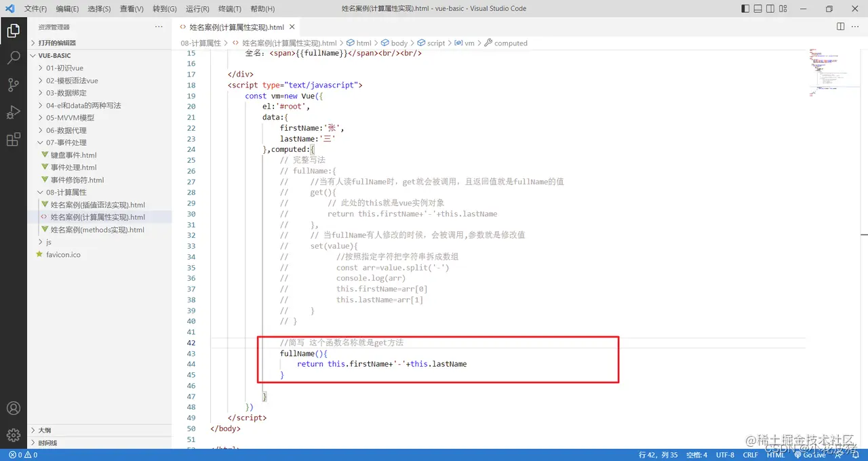This screenshot has height=461, width=868.
Task: Click errors and warnings status indicator
Action: (23, 455)
